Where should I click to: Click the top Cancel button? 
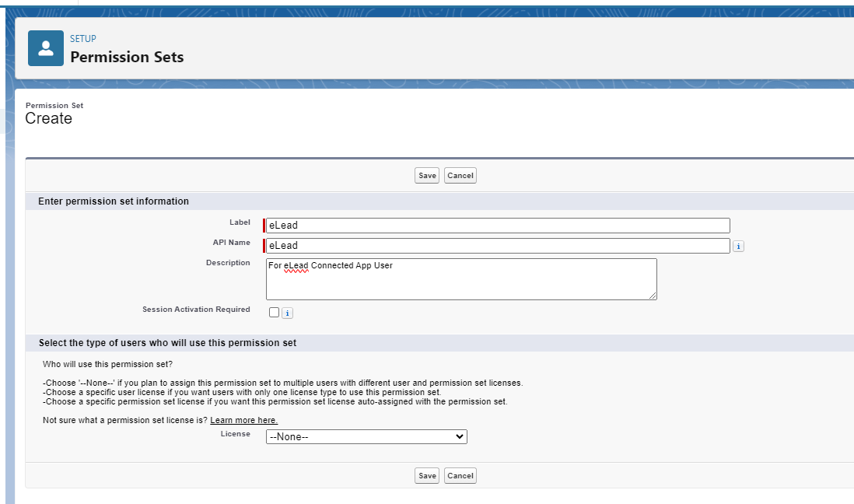460,175
